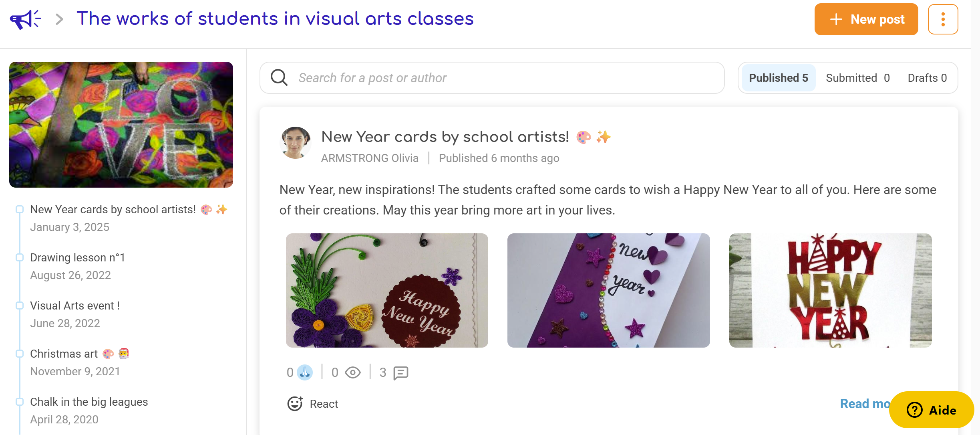Switch to the Published tab
This screenshot has height=435, width=980.
click(778, 78)
